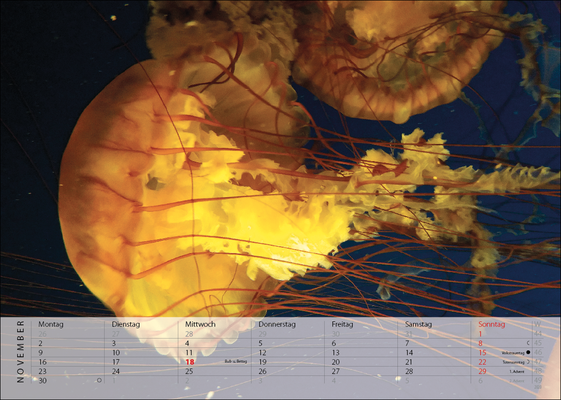The image size is (561, 400).
Task: Click the moon phase symbol in the 8 row
Action: (x=528, y=343)
